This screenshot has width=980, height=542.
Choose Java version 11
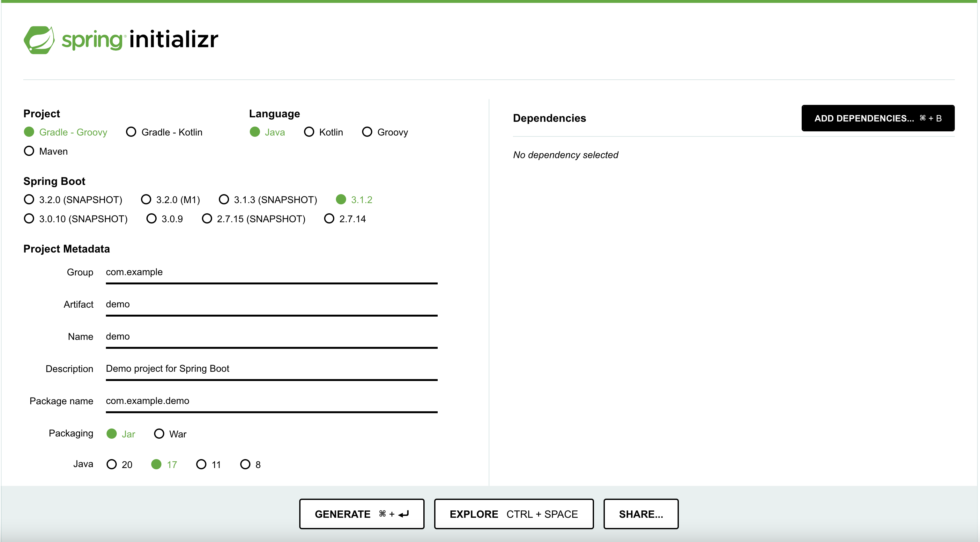[201, 464]
